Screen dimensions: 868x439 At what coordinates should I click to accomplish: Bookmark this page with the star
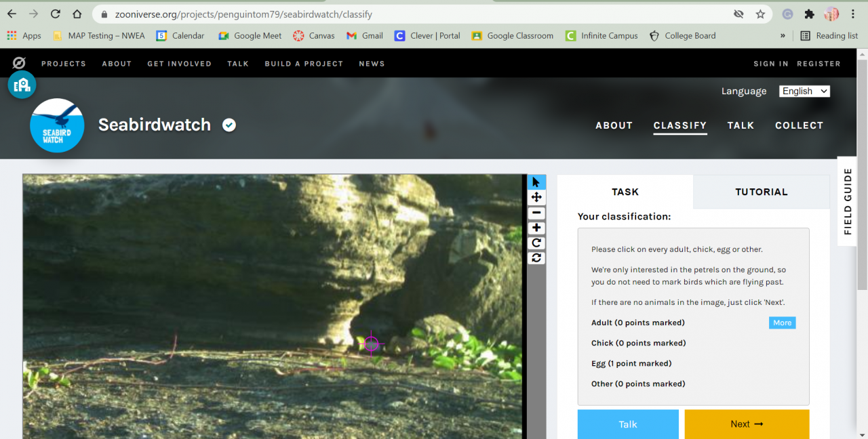coord(760,14)
